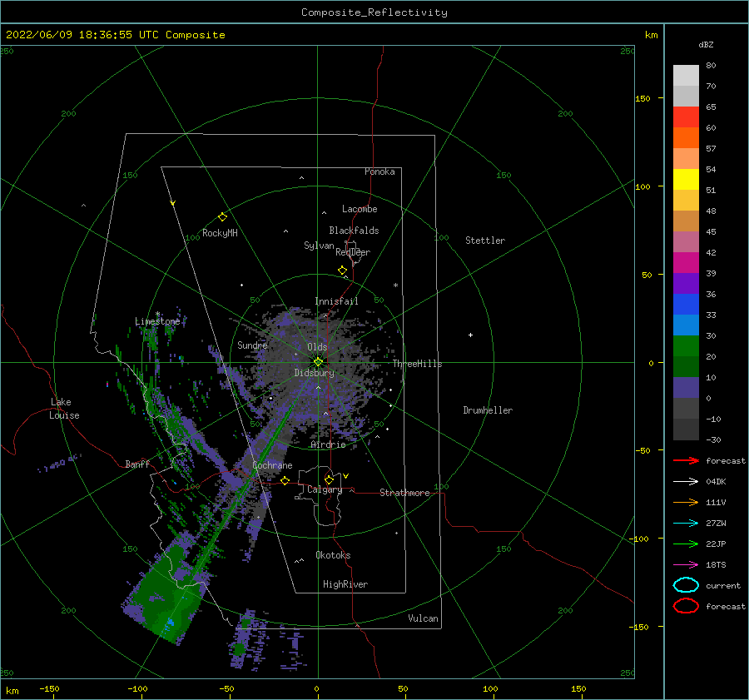749x700 pixels.
Task: Click the Limestone label
Action: (157, 321)
